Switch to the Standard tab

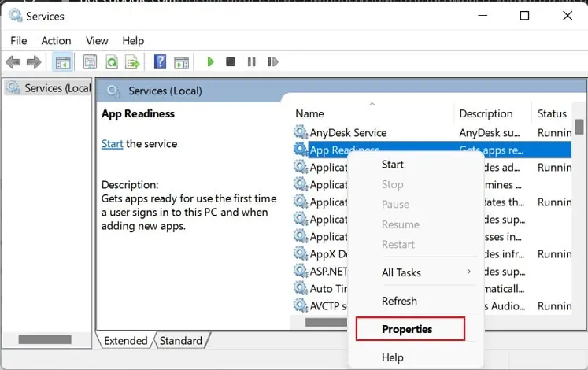(x=181, y=340)
